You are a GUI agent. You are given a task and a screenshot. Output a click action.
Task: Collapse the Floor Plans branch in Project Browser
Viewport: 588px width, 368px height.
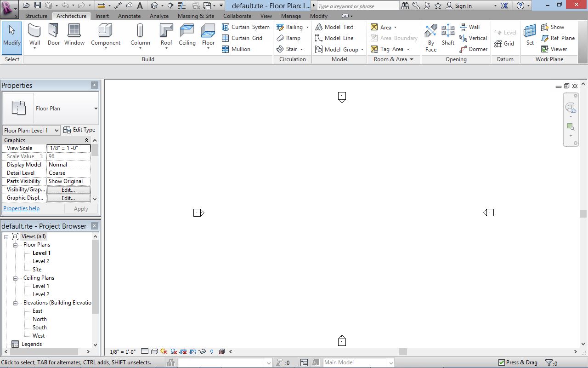[x=16, y=244]
